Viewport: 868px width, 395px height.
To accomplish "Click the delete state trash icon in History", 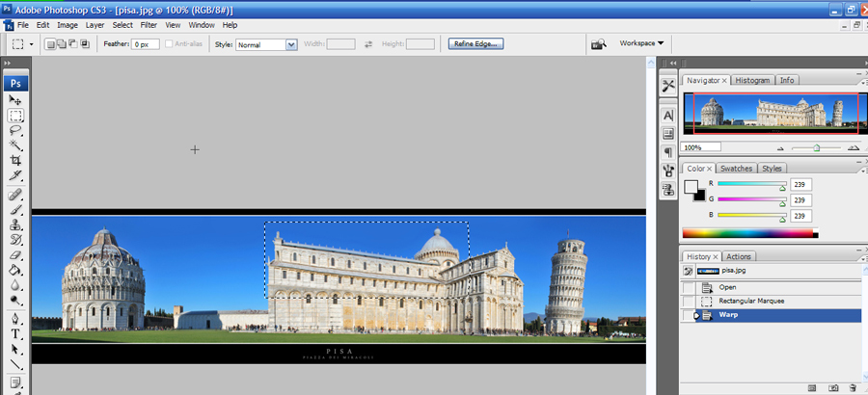I will point(853,387).
